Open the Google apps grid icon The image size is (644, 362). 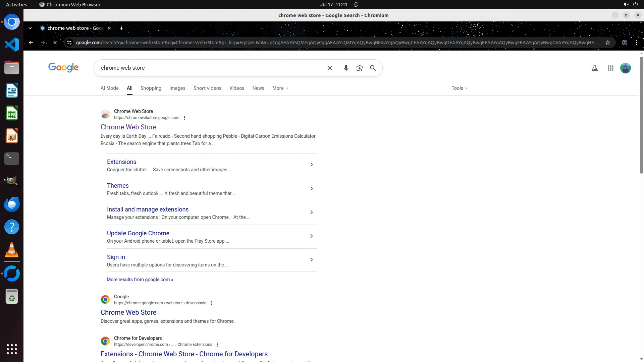pos(610,68)
